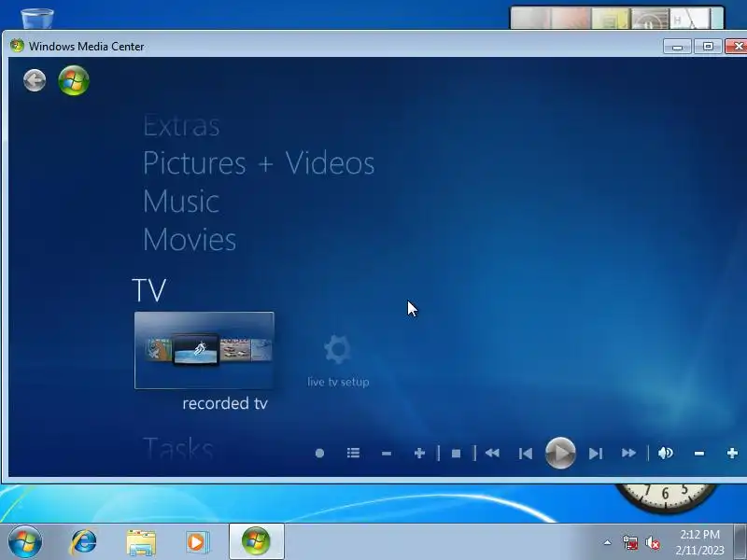Skip to previous with skip back button

coord(526,454)
